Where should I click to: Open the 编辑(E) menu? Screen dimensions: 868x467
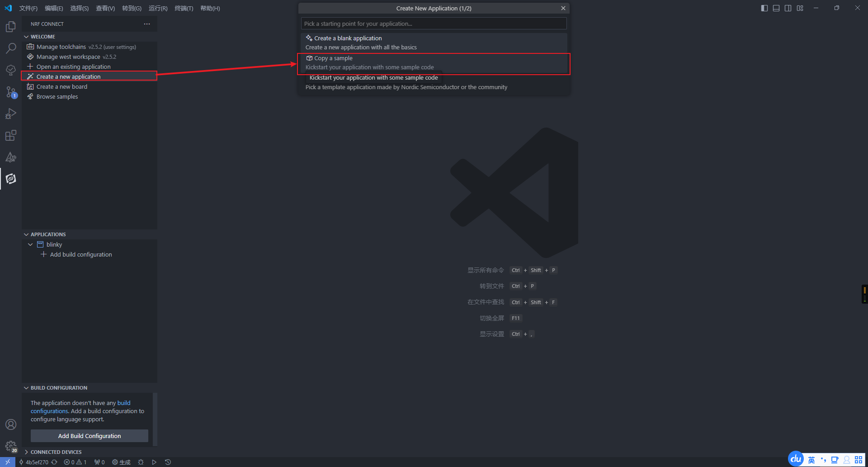[54, 8]
